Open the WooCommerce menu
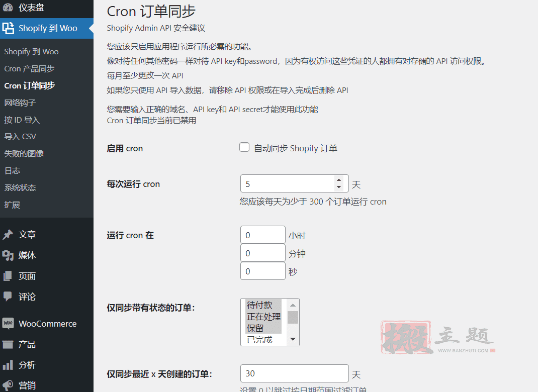This screenshot has width=538, height=392. [47, 324]
